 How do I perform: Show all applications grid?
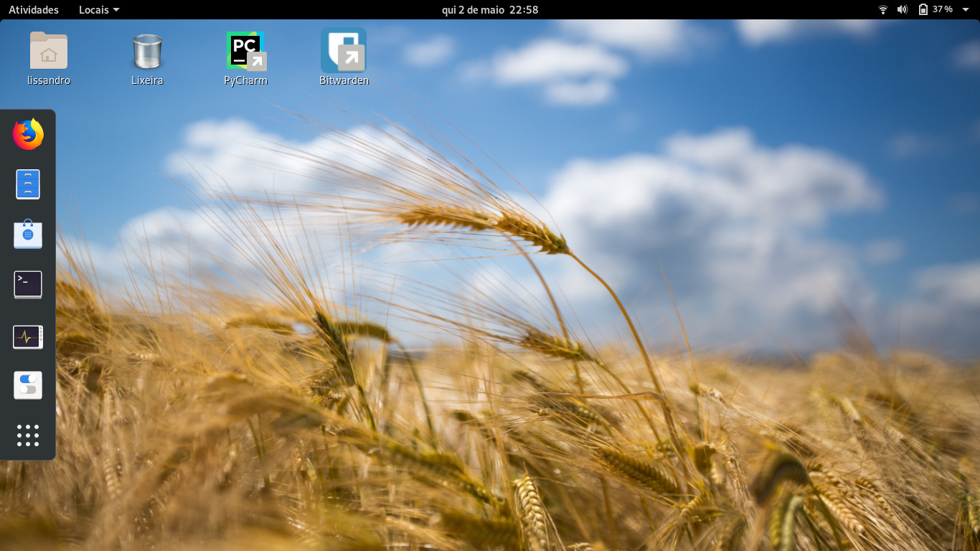pos(28,435)
